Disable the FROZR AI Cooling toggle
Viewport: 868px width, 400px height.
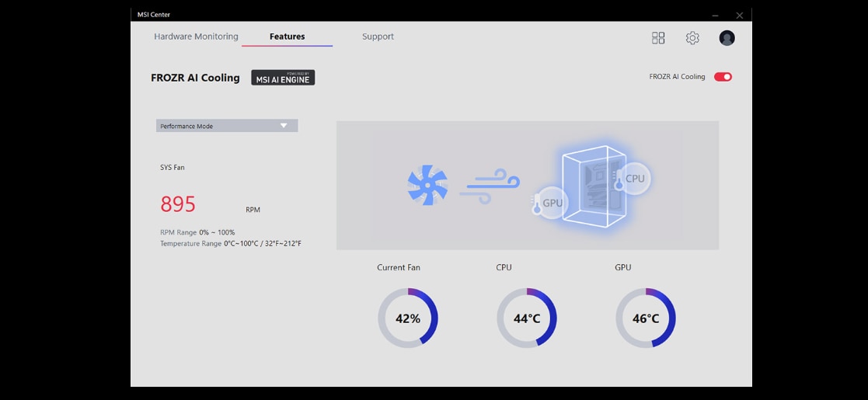723,77
